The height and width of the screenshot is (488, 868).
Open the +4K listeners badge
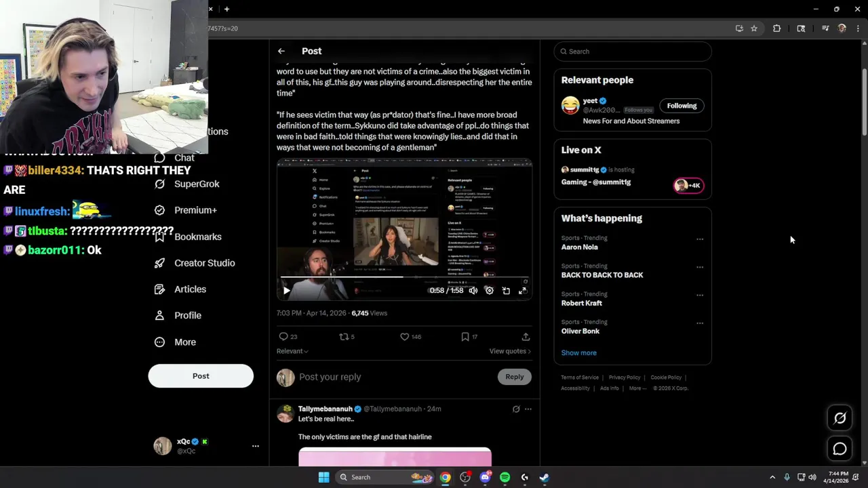pyautogui.click(x=688, y=186)
